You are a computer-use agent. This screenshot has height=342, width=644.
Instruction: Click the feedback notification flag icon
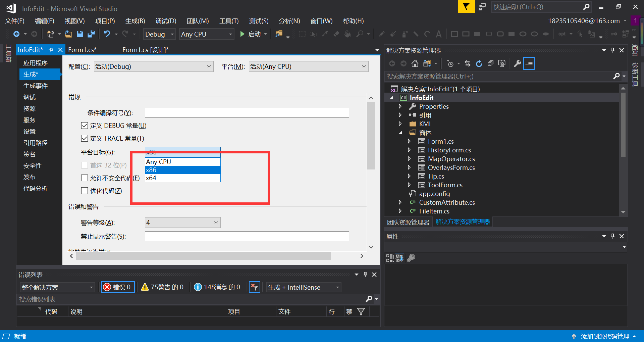pyautogui.click(x=466, y=7)
